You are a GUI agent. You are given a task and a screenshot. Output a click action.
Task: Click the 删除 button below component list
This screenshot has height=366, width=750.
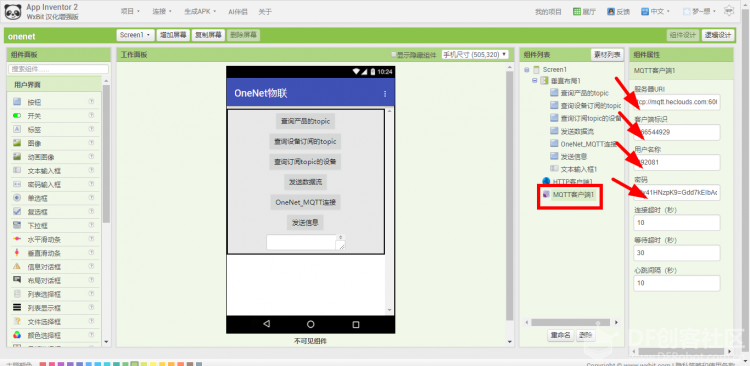click(585, 335)
